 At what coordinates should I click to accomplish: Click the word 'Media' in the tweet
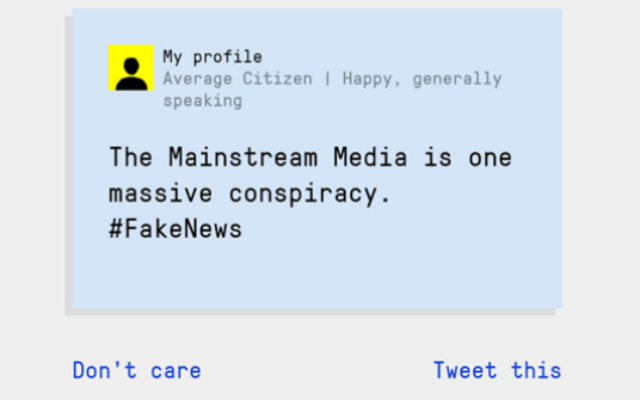pos(370,157)
